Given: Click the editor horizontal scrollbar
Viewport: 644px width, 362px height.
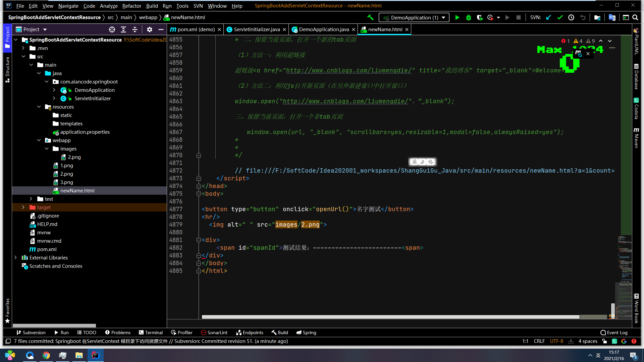Looking at the screenshot, I should [390, 317].
